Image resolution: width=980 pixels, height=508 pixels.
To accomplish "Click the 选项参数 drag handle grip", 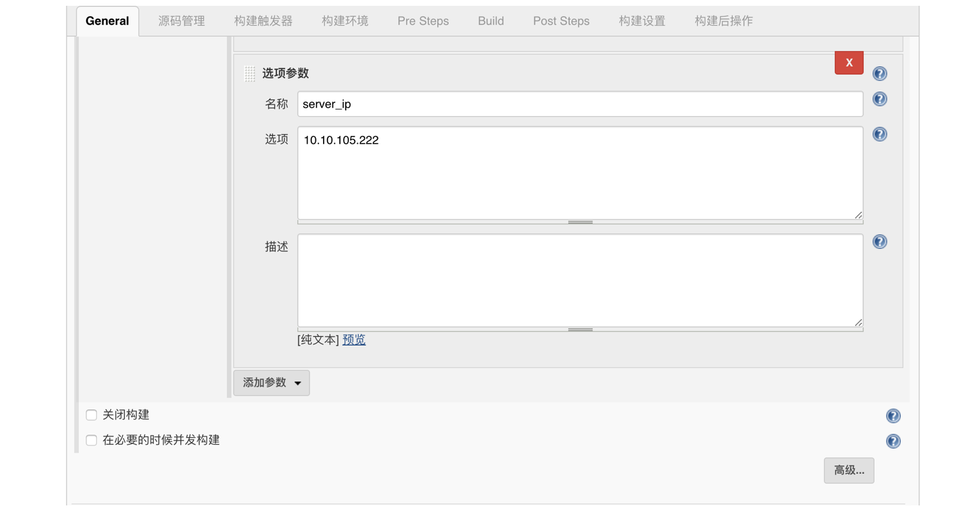I will pos(250,73).
